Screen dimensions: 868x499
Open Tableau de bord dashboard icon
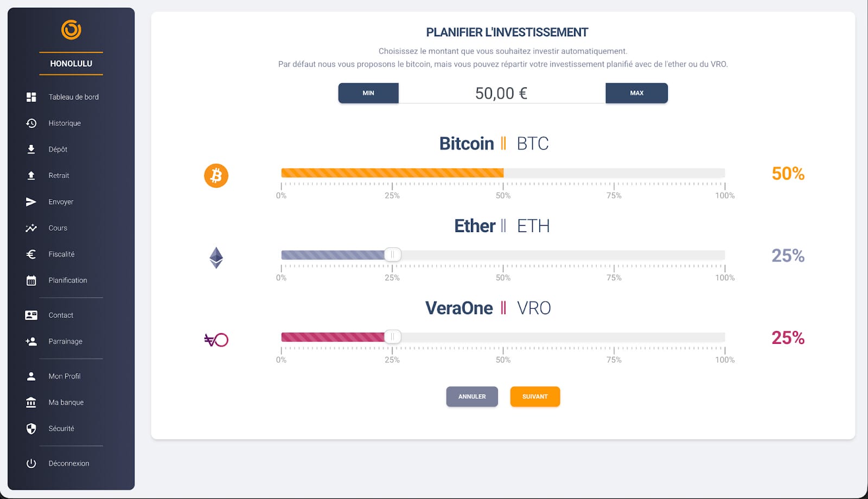pyautogui.click(x=31, y=97)
